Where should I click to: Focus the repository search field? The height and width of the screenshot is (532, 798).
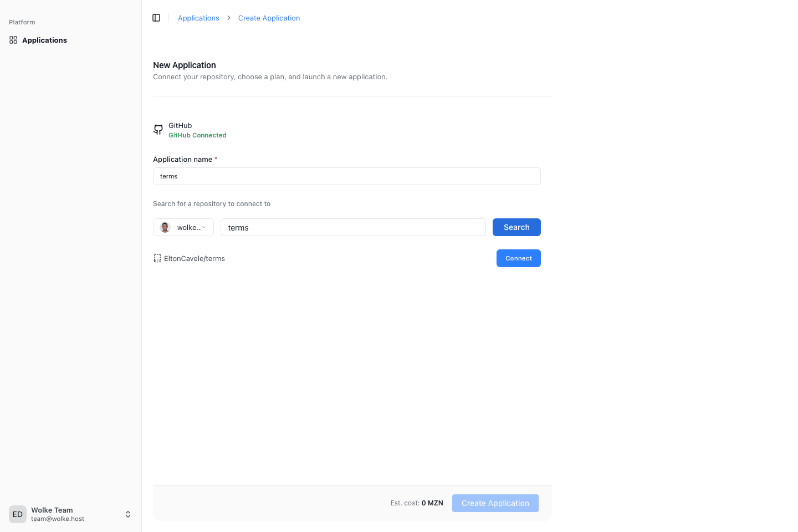353,227
